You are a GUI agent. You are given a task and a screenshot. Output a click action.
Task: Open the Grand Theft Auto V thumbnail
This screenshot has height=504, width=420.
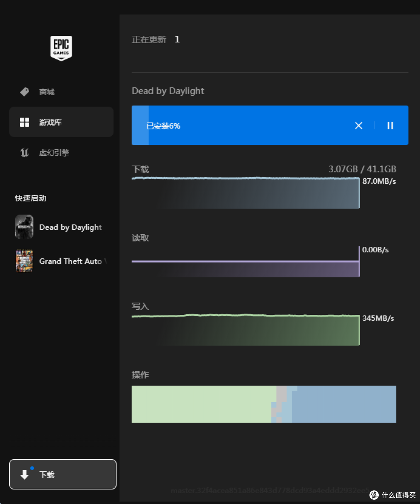point(24,261)
